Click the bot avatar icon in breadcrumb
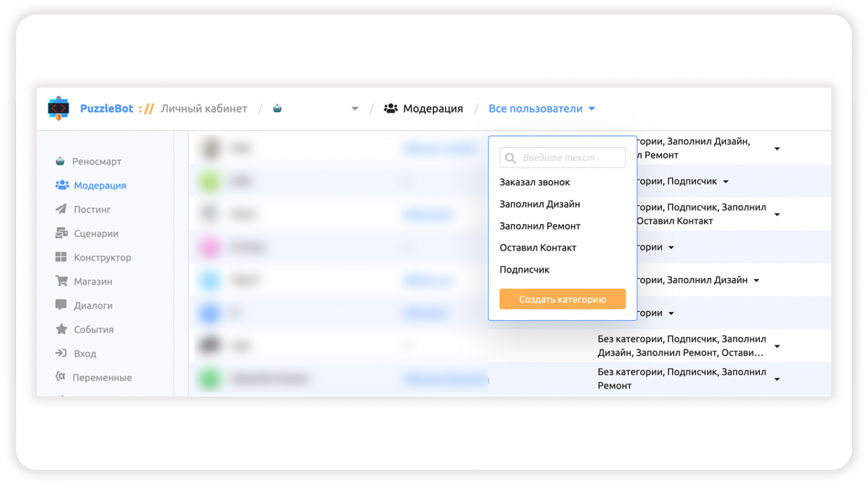868x484 pixels. click(277, 109)
